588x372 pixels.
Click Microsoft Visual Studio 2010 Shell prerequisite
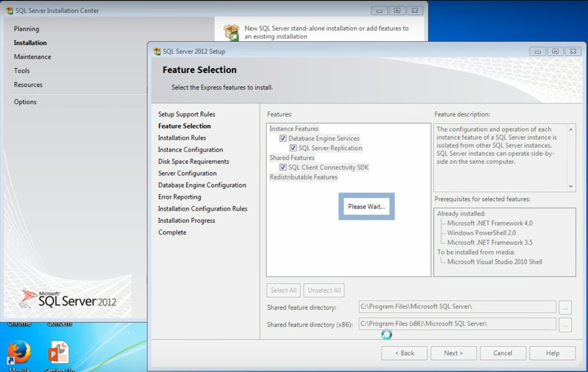495,262
